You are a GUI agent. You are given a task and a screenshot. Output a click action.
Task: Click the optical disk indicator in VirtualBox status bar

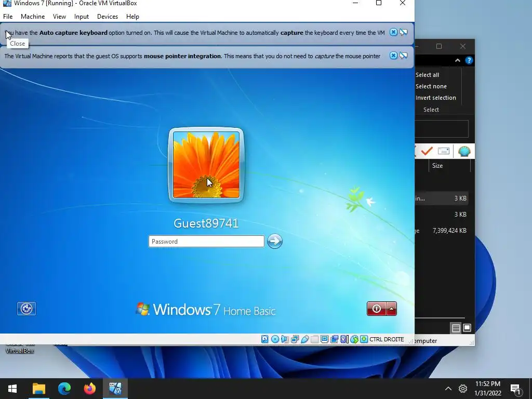tap(275, 339)
